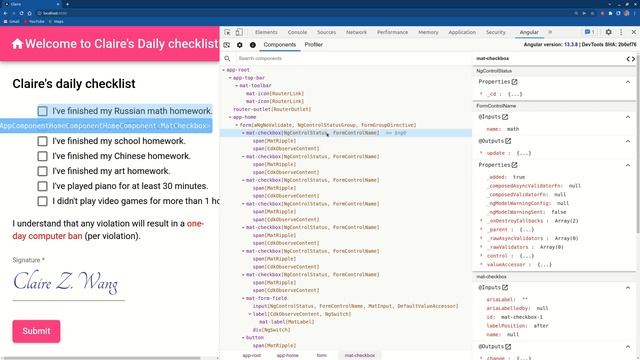Image resolution: width=640 pixels, height=360 pixels.
Task: Collapse the FormControlName Properties section
Action: click(628, 165)
